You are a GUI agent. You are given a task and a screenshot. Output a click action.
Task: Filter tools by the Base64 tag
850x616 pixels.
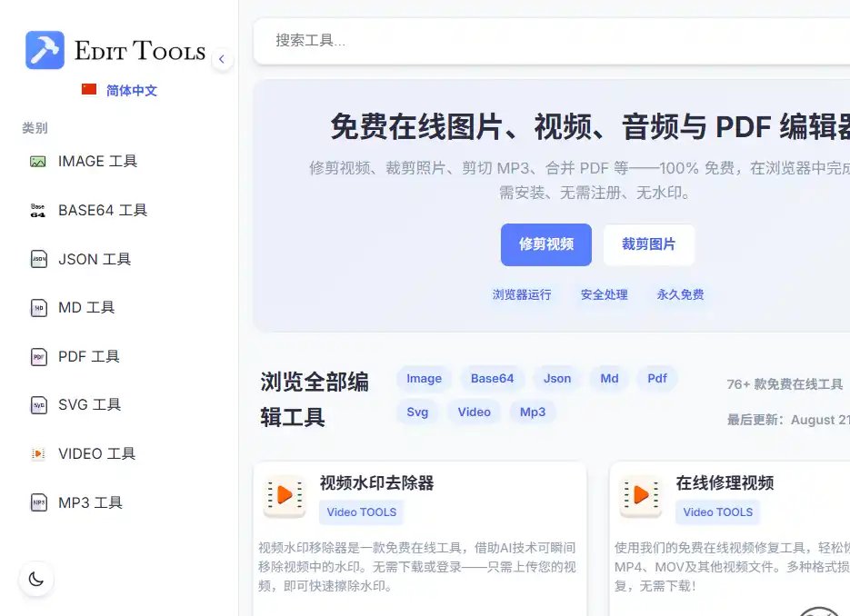point(492,379)
